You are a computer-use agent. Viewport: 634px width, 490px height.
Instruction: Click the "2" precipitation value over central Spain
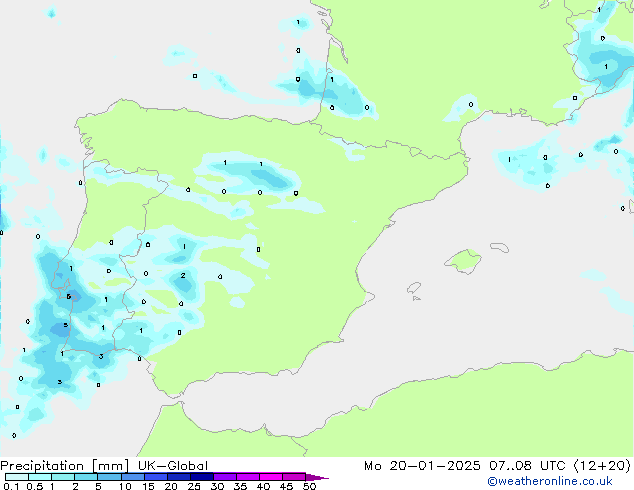pos(183,275)
